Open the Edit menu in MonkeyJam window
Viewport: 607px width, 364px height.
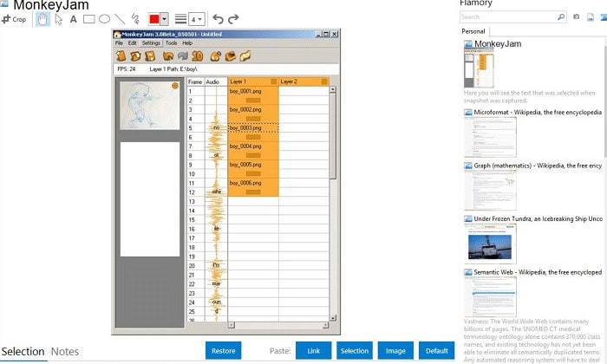pyautogui.click(x=133, y=43)
